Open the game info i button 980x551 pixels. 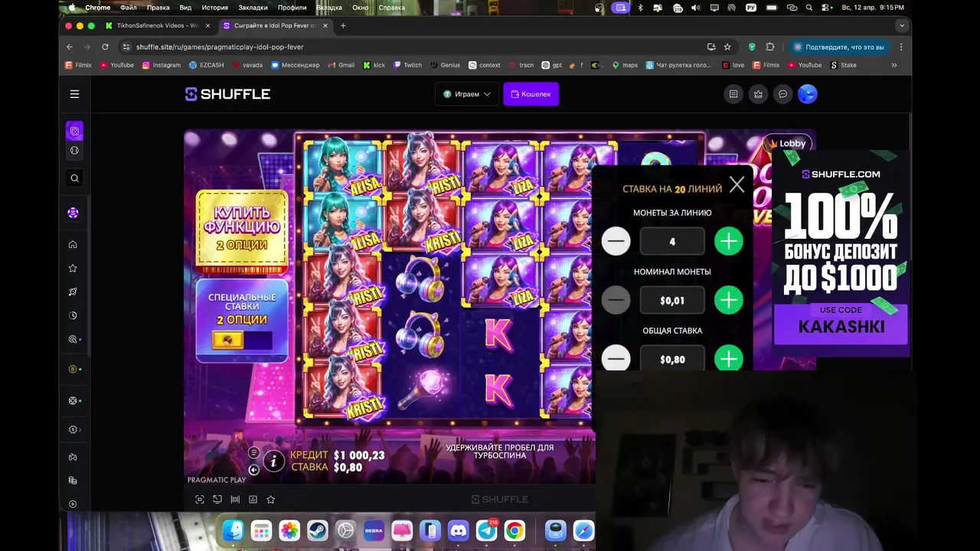pyautogui.click(x=273, y=461)
